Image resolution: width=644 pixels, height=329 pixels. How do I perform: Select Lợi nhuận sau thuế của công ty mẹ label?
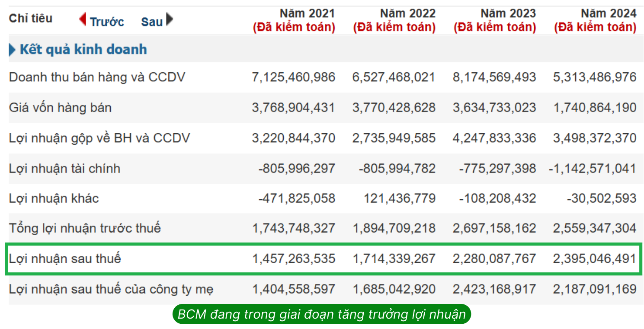tap(111, 289)
